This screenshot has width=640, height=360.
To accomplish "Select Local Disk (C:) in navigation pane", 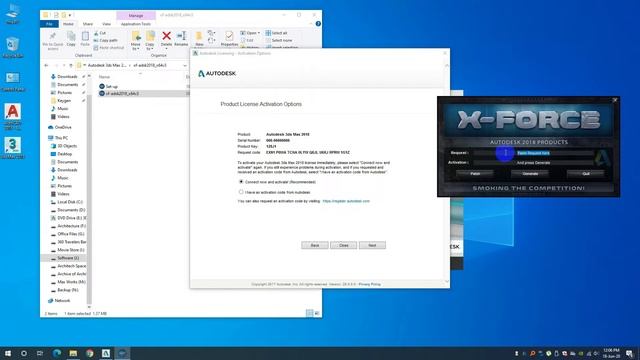I will coord(67,202).
